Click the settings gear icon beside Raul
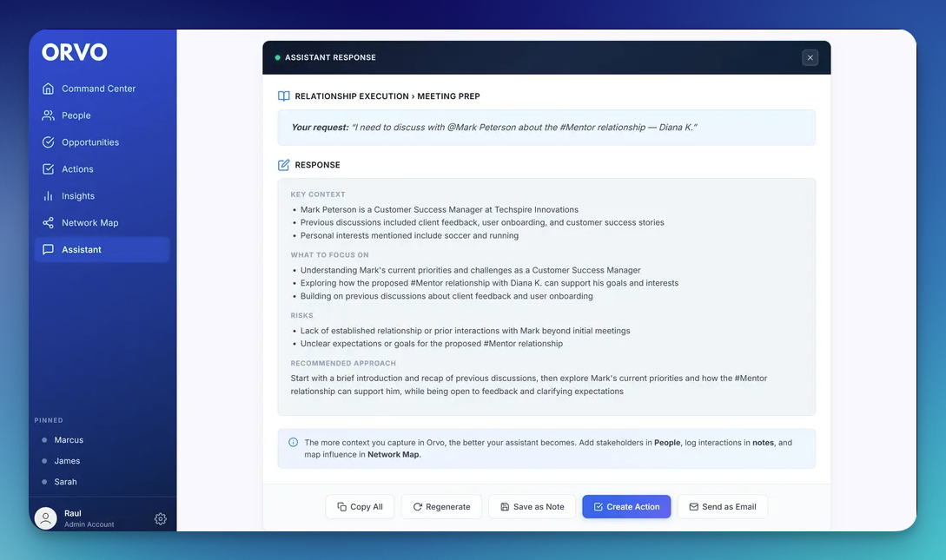946x560 pixels. click(161, 518)
